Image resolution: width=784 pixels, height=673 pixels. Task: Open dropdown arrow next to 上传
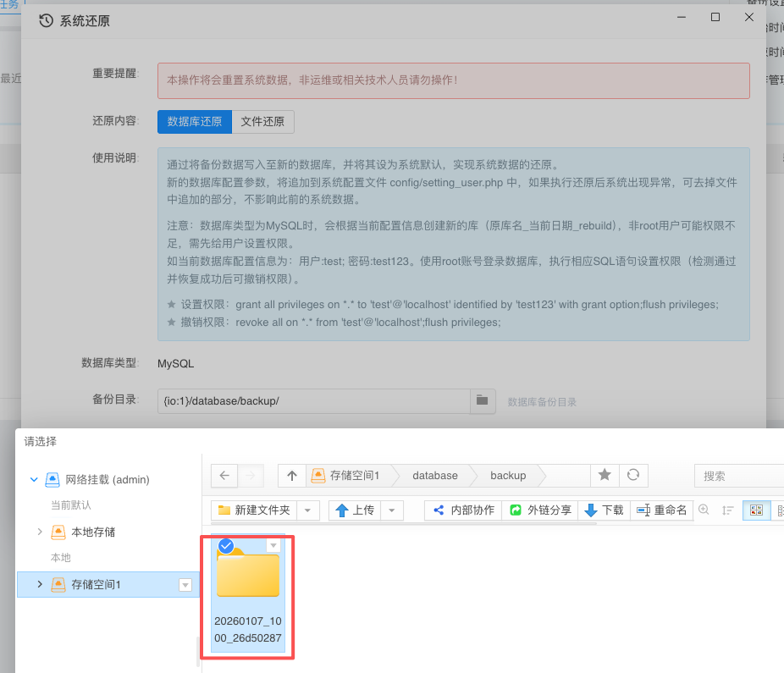click(x=392, y=510)
